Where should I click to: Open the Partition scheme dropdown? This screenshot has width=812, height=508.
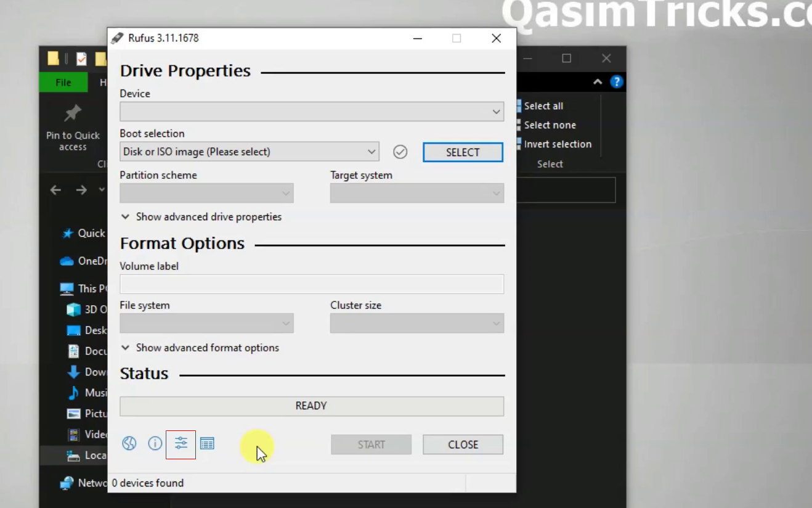pyautogui.click(x=206, y=193)
